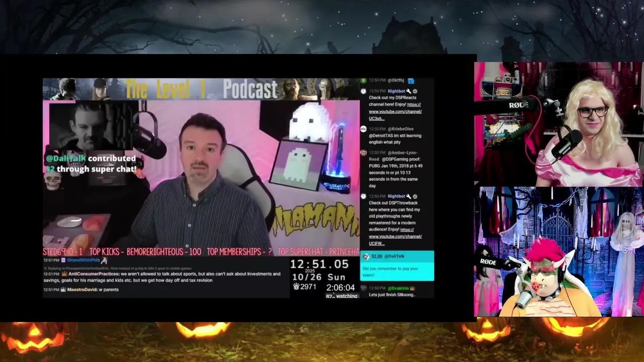Click the wrench badge beside Nightbot's DSPThrowback message
Viewport: 644px width, 362px height.
coord(409,197)
